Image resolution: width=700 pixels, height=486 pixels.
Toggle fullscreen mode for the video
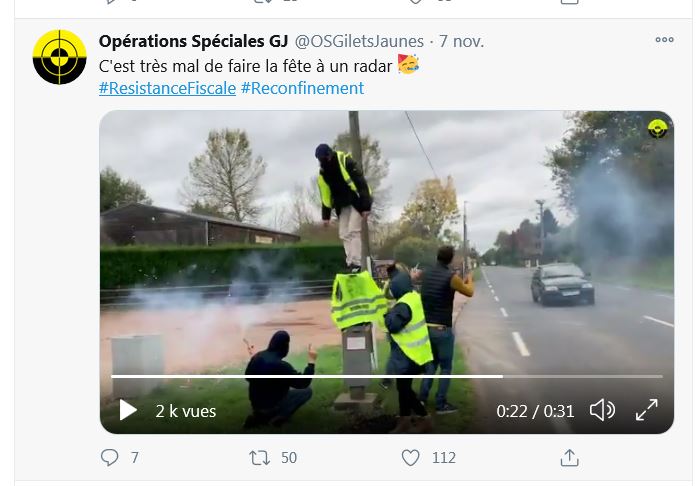click(x=647, y=410)
